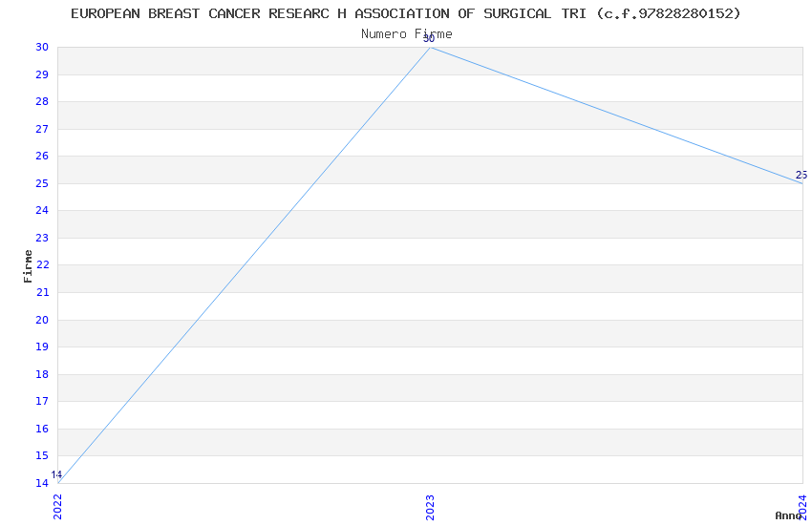This screenshot has height=525, width=812.
Task: Select the 'Numero Firme' subtitle
Action: click(407, 34)
